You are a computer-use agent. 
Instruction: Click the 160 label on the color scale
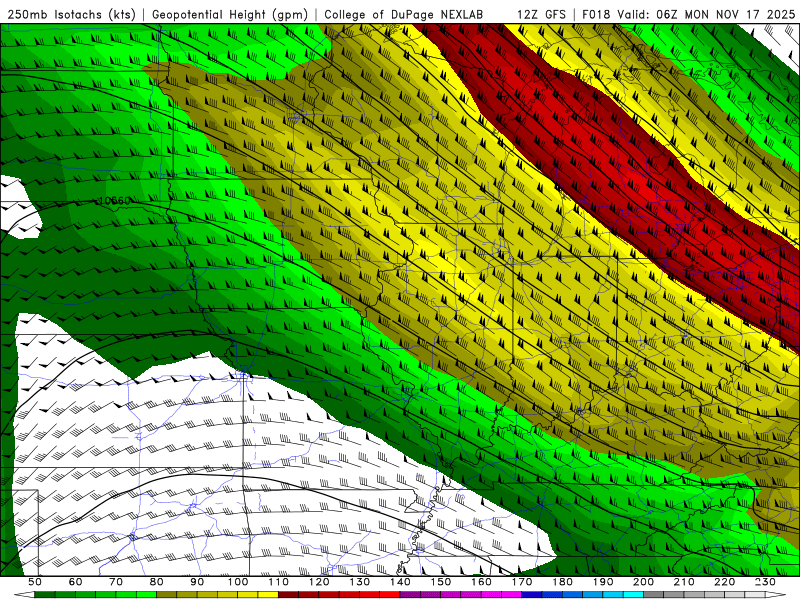pyautogui.click(x=481, y=582)
